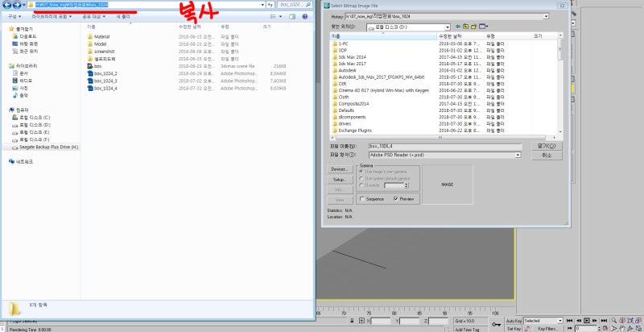Click the Explorer back navigation arrow
Screen dimensions: 644x332
(7, 5)
